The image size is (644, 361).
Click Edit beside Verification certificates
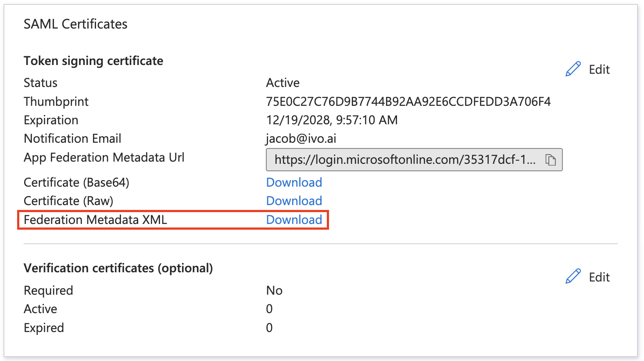pyautogui.click(x=599, y=277)
